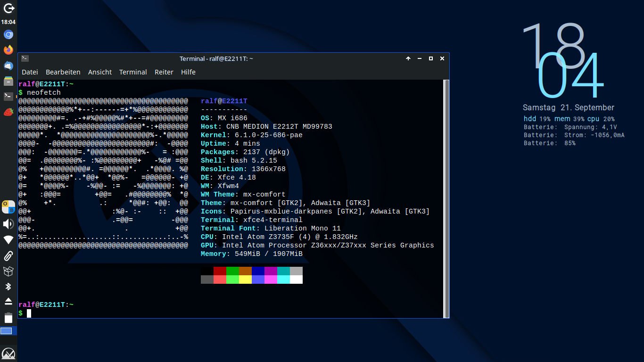Viewport: 644px width, 362px height.
Task: Open the MX Linux start menu button
Action: (8, 354)
